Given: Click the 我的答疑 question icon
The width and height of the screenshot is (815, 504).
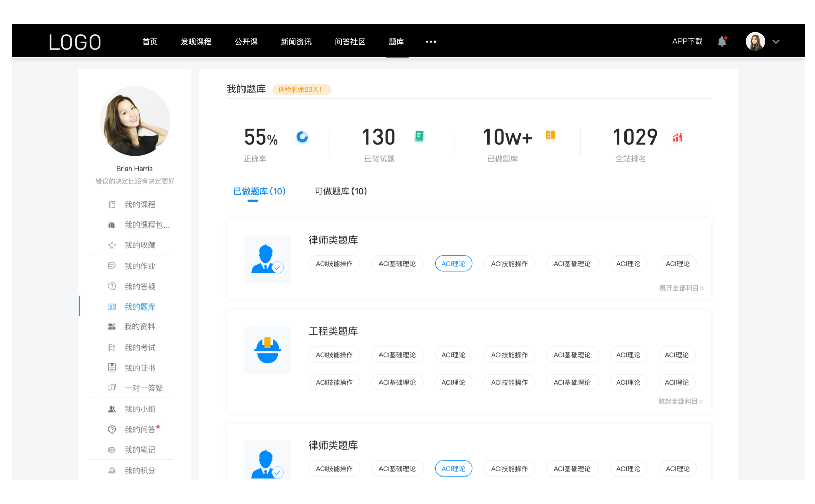Looking at the screenshot, I should pyautogui.click(x=112, y=286).
